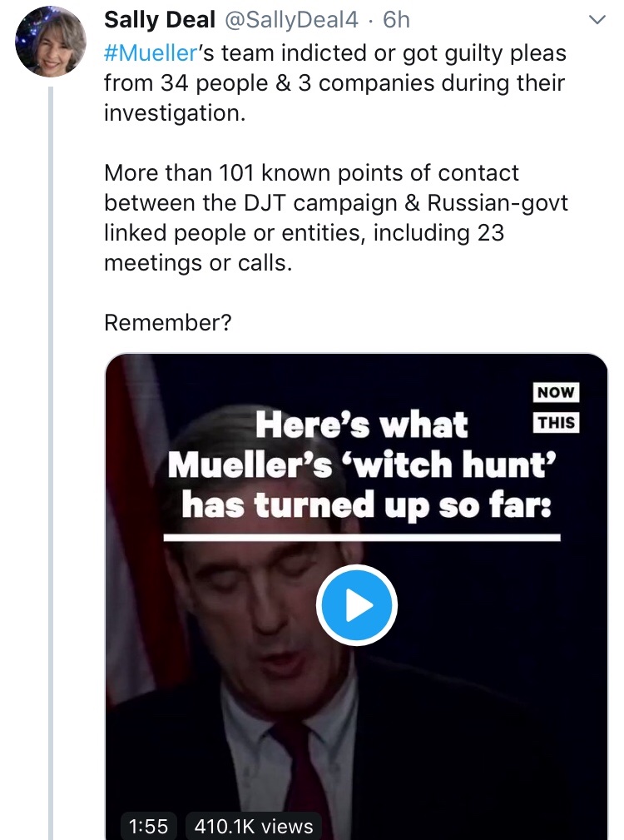Click the white underline beneath the video headline
The width and height of the screenshot is (624, 840).
(361, 537)
